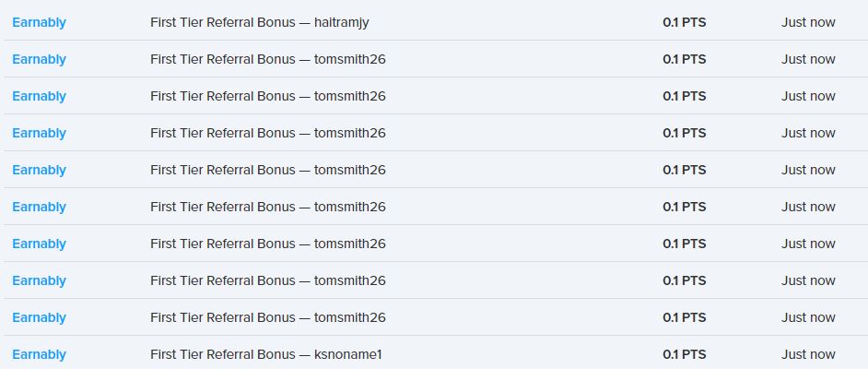Click the 0.1 PTS amount for haitramjy

click(684, 22)
